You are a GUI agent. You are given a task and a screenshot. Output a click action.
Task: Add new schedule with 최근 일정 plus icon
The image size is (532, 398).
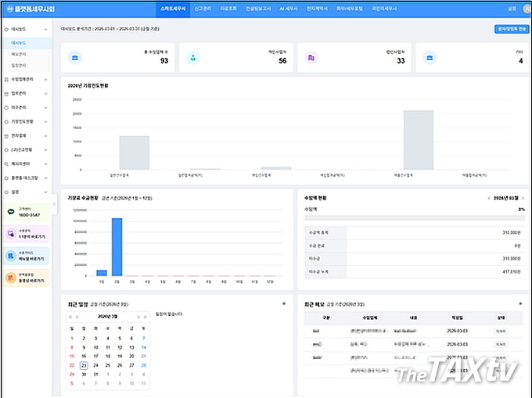click(x=284, y=303)
